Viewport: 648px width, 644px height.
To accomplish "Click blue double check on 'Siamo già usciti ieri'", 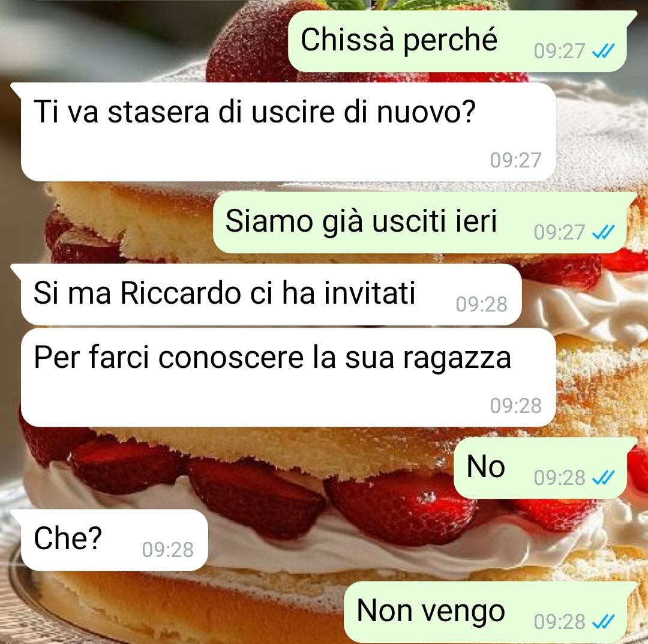I will click(x=604, y=232).
